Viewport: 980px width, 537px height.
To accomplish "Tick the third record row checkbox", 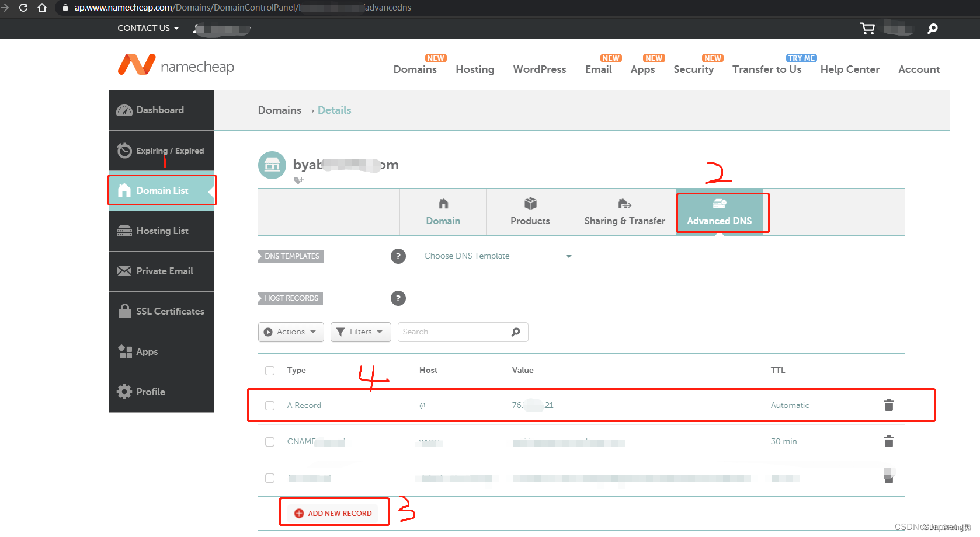I will pyautogui.click(x=270, y=478).
